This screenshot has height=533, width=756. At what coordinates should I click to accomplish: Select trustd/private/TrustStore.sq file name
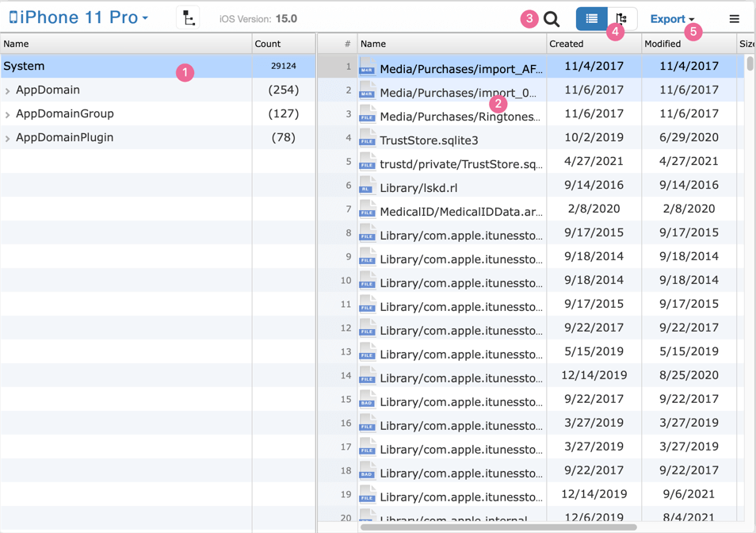point(461,164)
